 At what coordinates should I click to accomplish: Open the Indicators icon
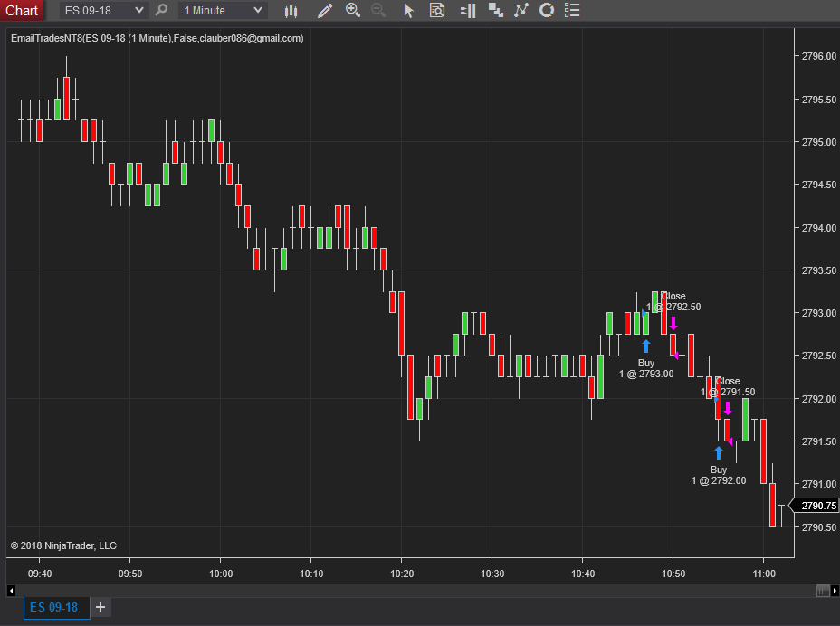521,10
